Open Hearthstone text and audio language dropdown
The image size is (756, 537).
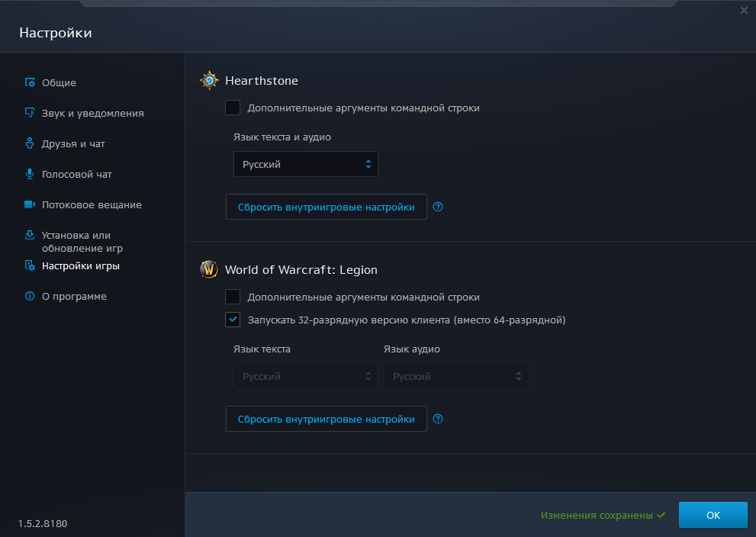click(x=306, y=164)
